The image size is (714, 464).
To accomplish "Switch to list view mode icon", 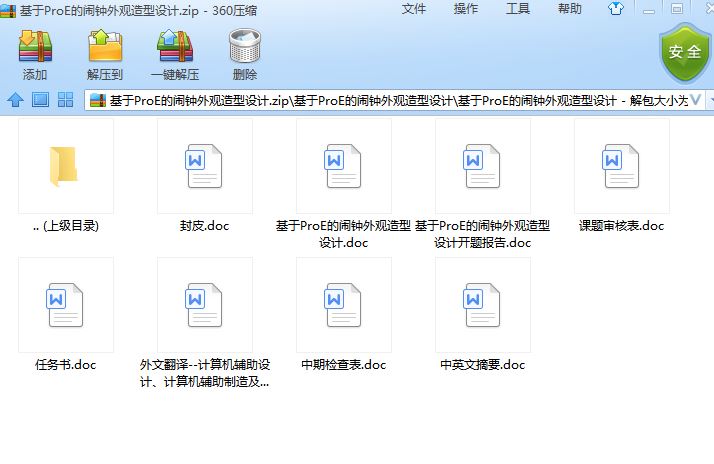I will tap(40, 100).
